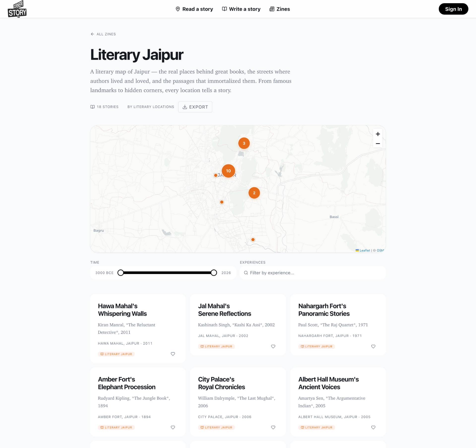Click Hawa Mahal, Jaipur · 2011 location text
This screenshot has width=476, height=448.
coord(125,343)
